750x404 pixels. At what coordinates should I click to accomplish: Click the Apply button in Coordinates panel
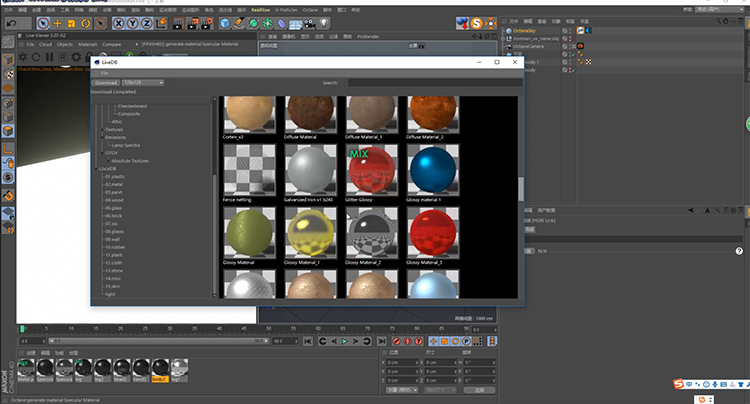pos(479,390)
